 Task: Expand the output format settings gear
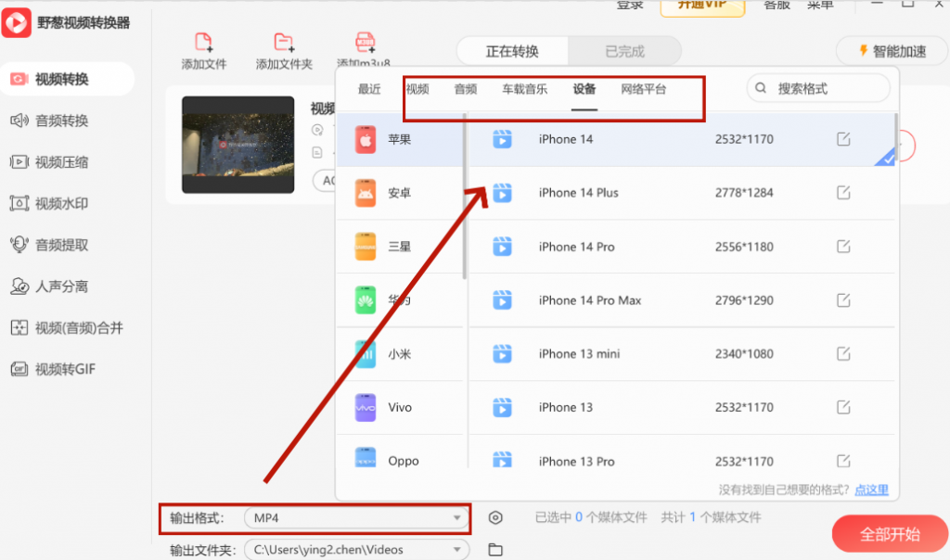tap(495, 519)
